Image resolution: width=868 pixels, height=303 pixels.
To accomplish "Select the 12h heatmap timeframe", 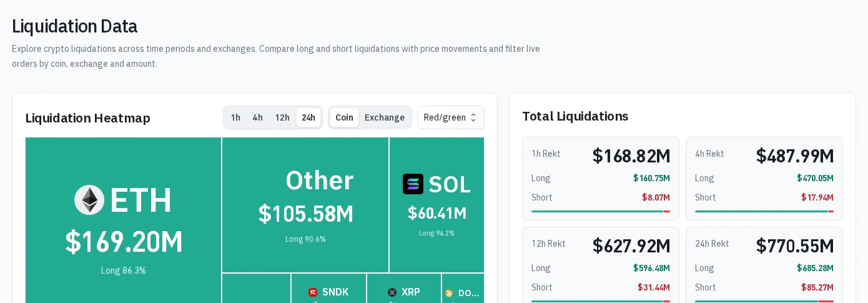I will [282, 117].
